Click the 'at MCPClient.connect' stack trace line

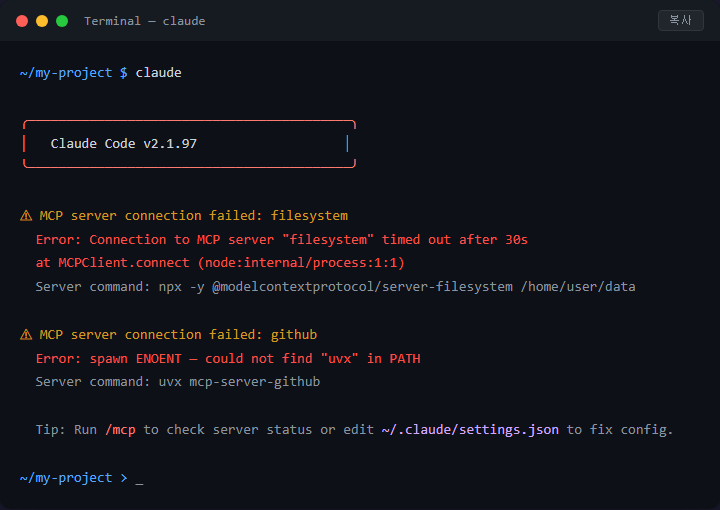tap(220, 263)
